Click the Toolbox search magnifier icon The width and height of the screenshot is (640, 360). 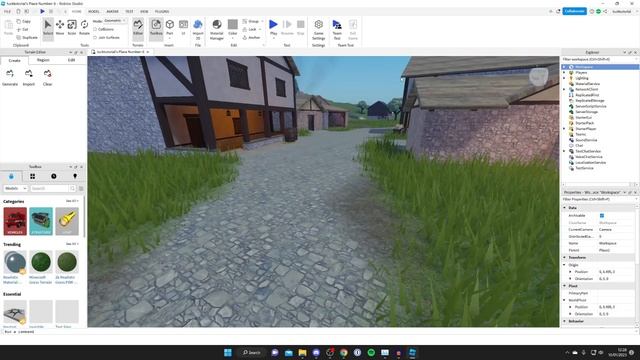[73, 188]
